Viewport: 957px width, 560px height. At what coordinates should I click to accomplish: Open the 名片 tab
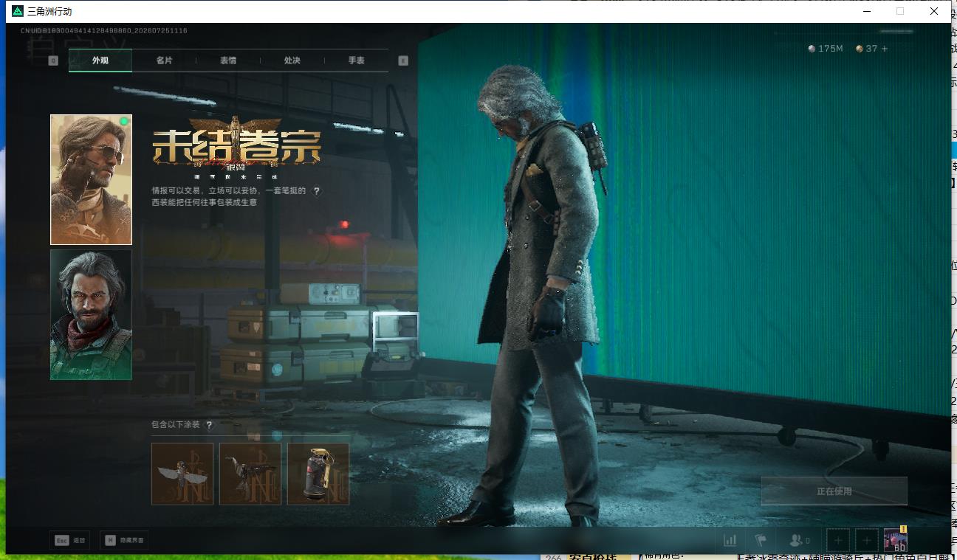(x=164, y=61)
